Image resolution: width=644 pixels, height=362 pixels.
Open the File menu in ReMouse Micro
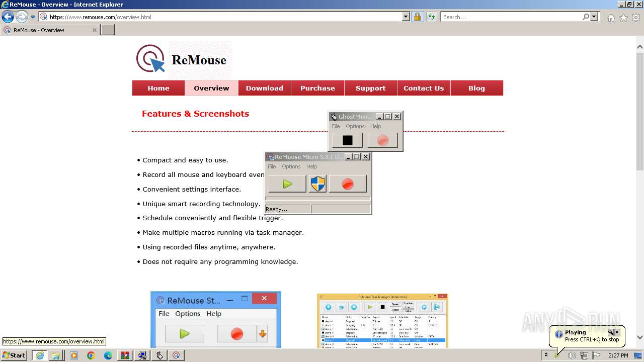272,166
